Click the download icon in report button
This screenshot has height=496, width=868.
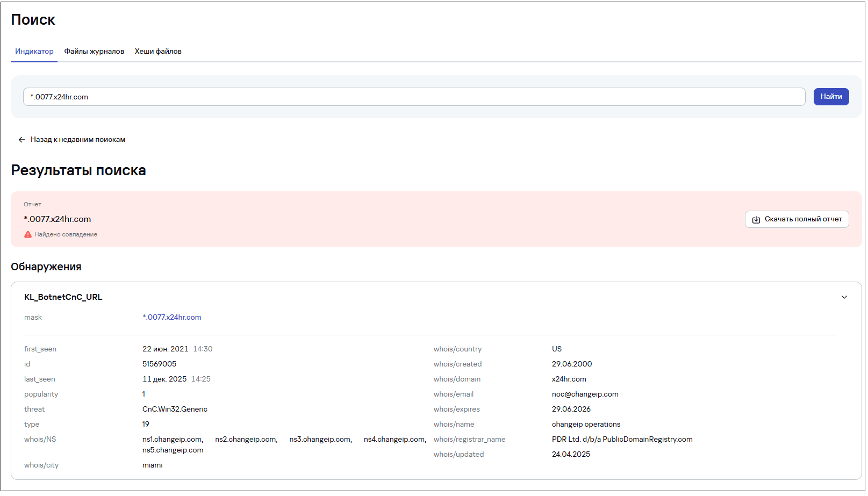click(x=756, y=220)
